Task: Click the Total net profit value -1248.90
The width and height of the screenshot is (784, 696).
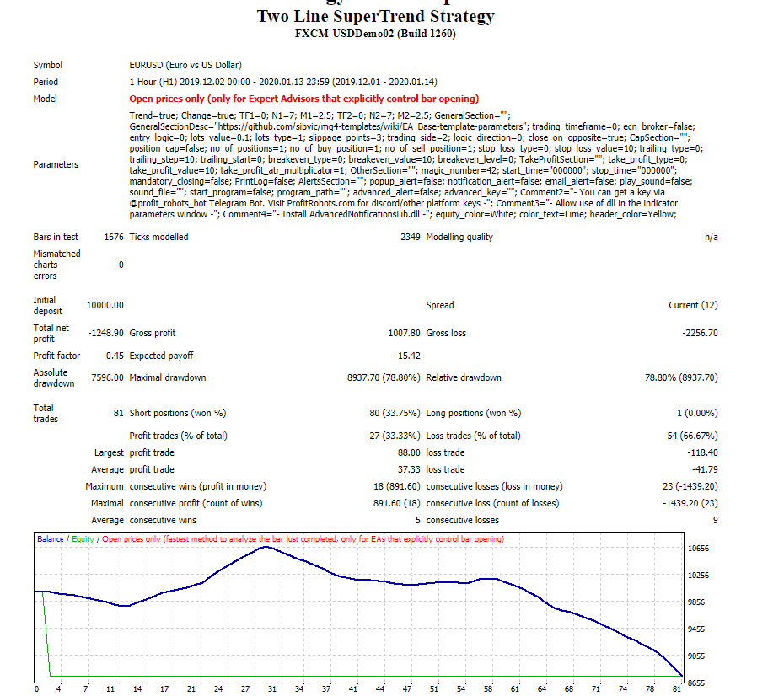Action: coord(106,334)
